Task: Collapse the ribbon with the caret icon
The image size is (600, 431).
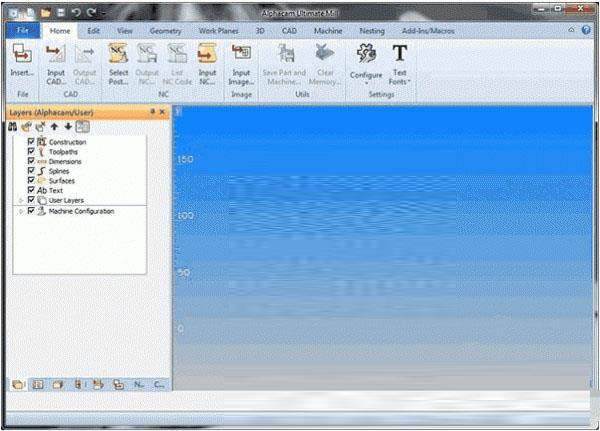Action: click(571, 29)
